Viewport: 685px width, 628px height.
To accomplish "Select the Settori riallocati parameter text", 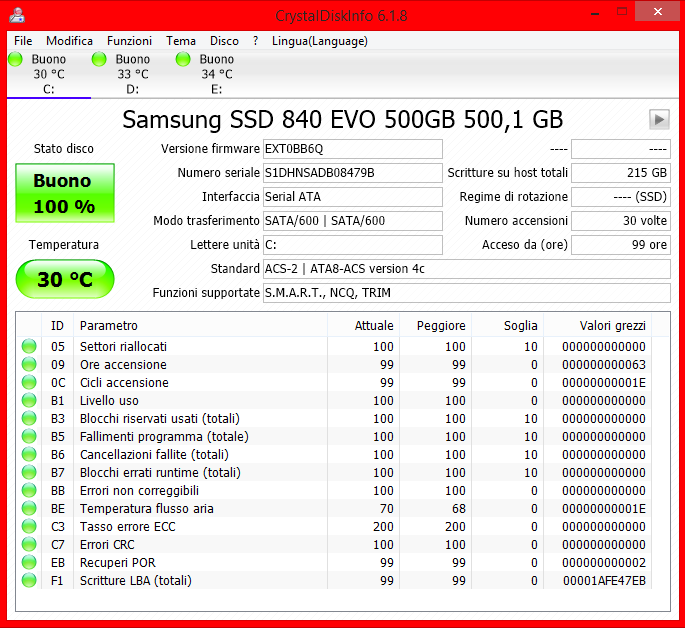I will (123, 346).
